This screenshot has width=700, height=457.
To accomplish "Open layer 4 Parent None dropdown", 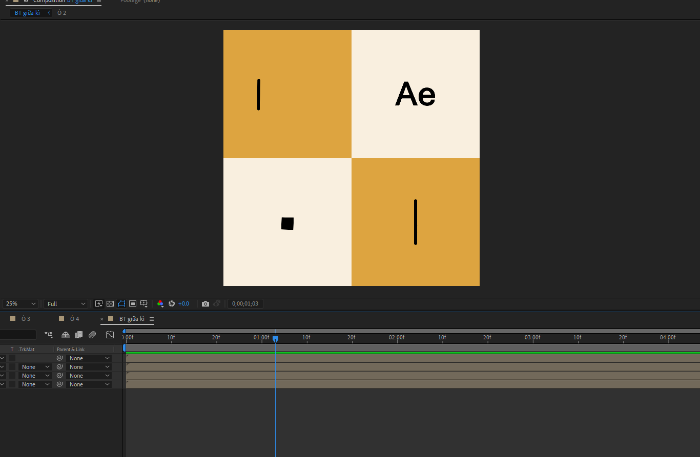I will 88,384.
